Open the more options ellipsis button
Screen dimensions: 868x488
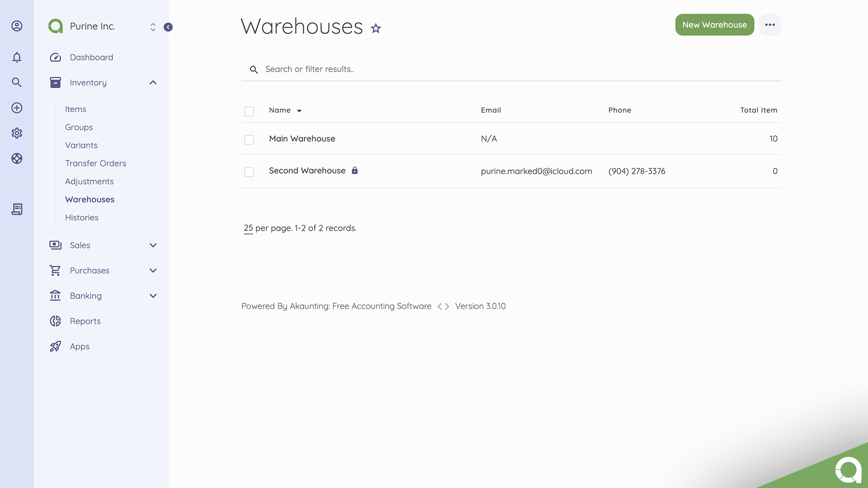[770, 25]
